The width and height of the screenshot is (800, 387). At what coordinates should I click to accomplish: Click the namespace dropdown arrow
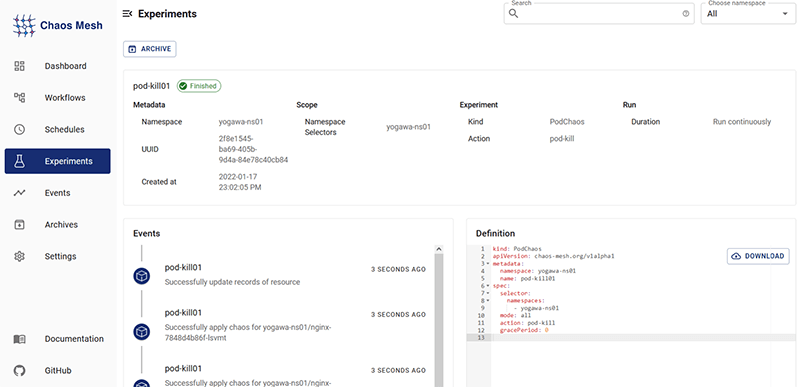pyautogui.click(x=785, y=14)
